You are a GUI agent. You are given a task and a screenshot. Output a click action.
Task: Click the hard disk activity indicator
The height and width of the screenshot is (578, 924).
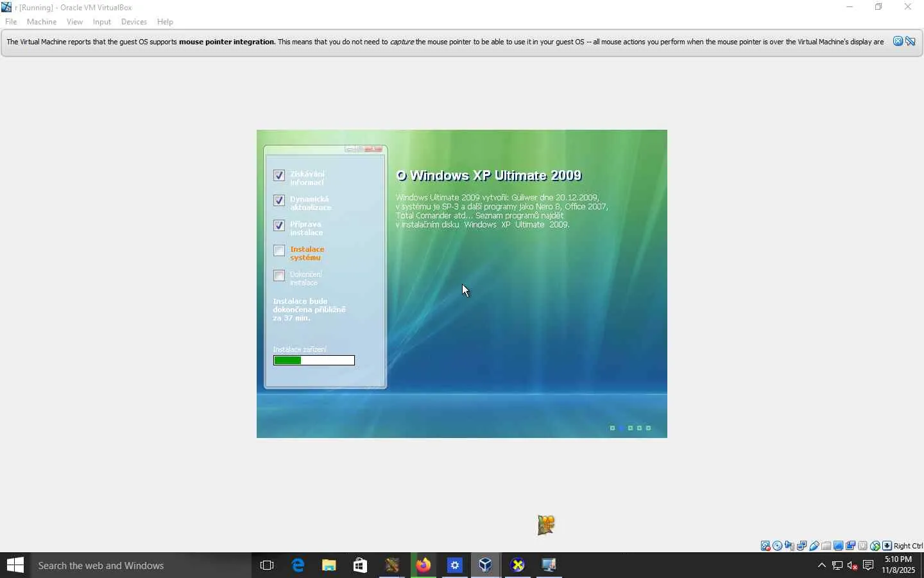click(766, 546)
